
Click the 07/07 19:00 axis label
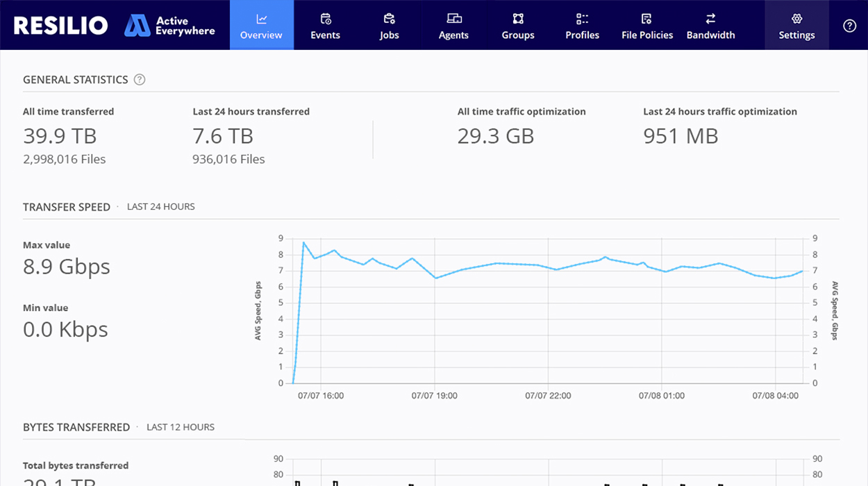(x=436, y=395)
